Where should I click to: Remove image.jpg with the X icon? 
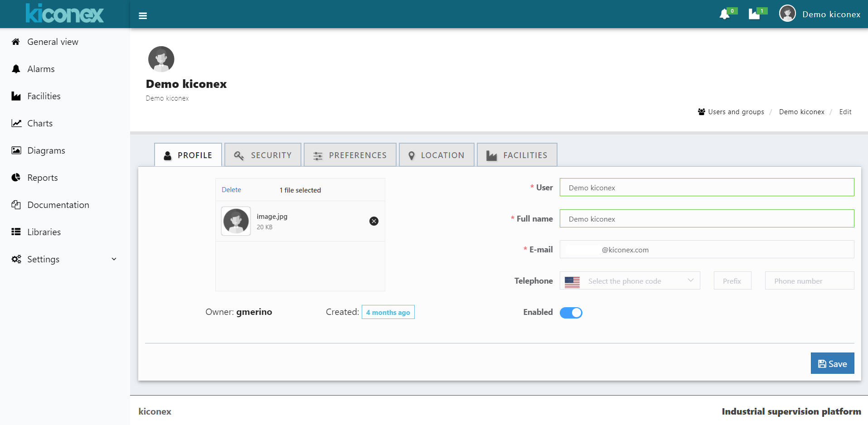click(374, 221)
